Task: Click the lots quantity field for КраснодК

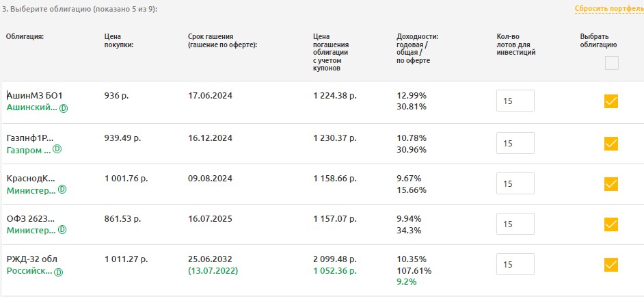Action: point(515,184)
